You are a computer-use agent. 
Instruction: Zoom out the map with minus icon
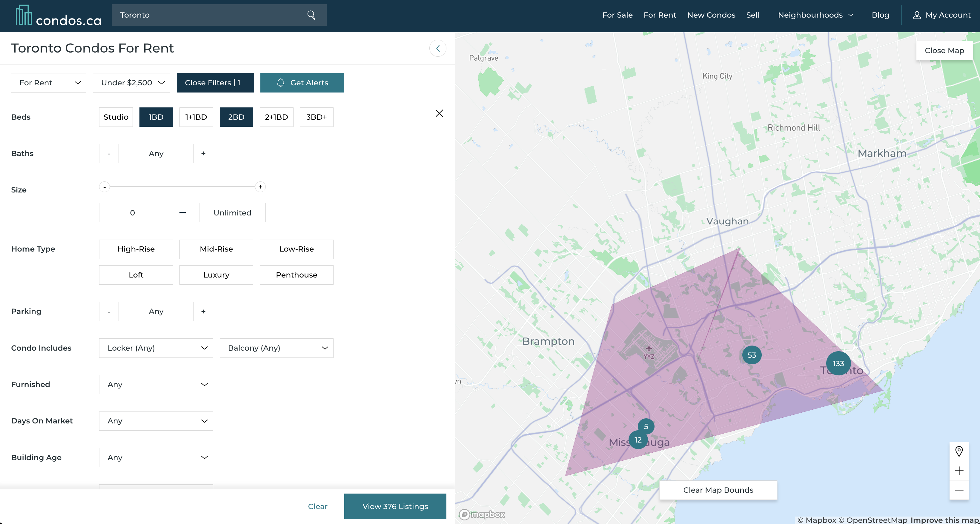click(x=959, y=490)
